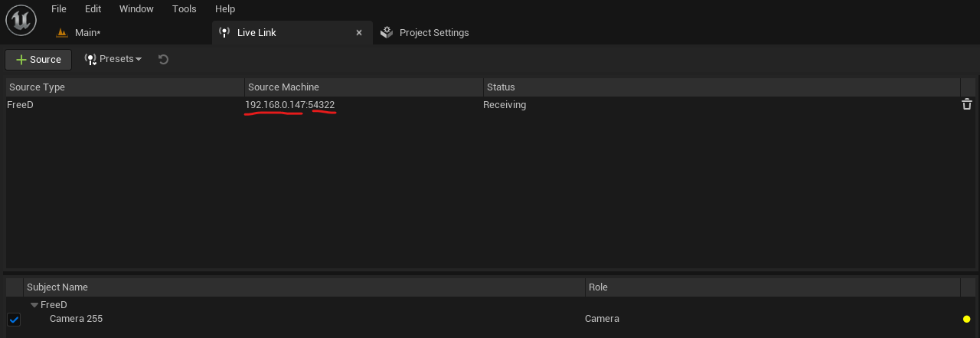The height and width of the screenshot is (338, 980).
Task: Click the Live Link tab antenna icon
Action: (x=224, y=33)
